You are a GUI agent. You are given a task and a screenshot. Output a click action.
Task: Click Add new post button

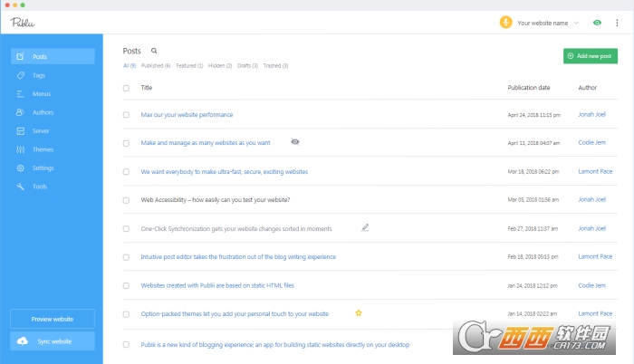(x=590, y=56)
